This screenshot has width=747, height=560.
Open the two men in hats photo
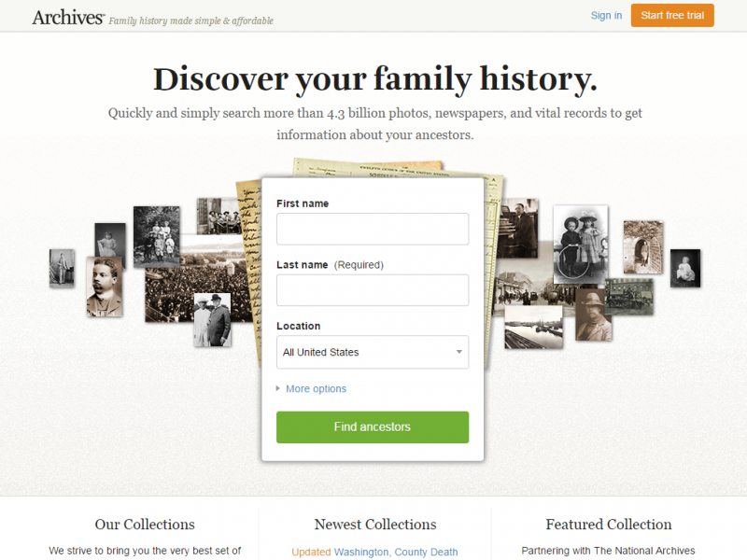tap(212, 319)
